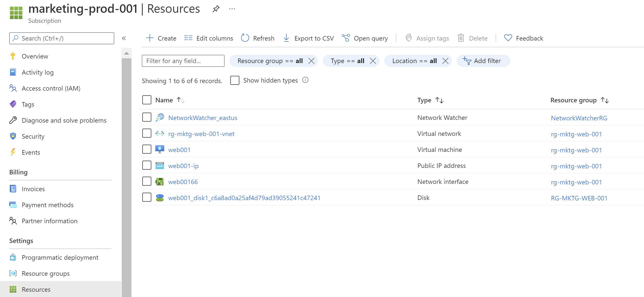
Task: Click the Security shield icon
Action: pos(13,136)
